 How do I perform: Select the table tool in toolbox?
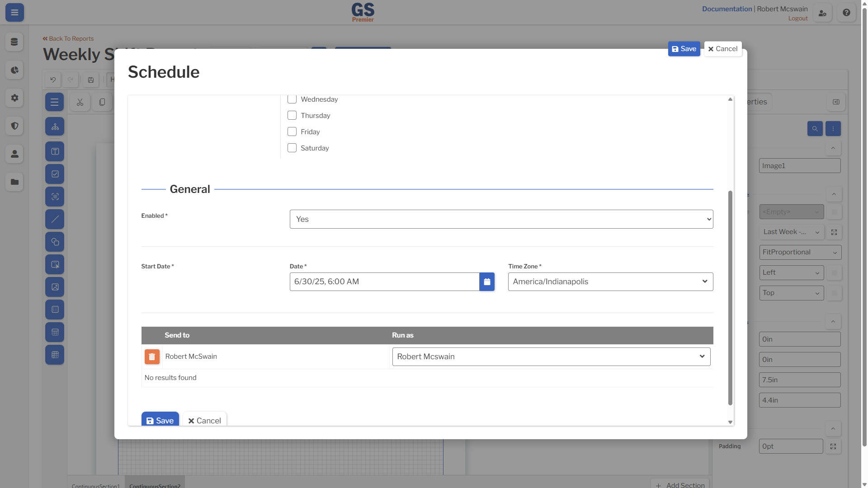point(55,332)
